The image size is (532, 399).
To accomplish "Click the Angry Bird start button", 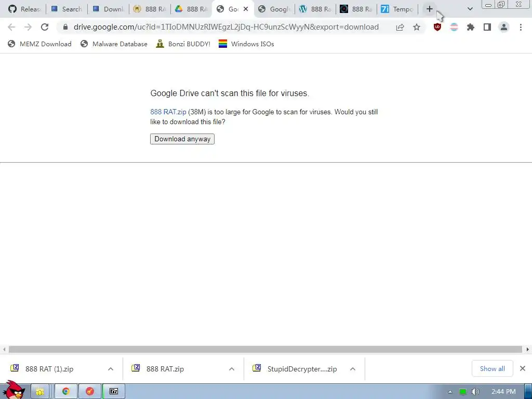I will [14, 390].
